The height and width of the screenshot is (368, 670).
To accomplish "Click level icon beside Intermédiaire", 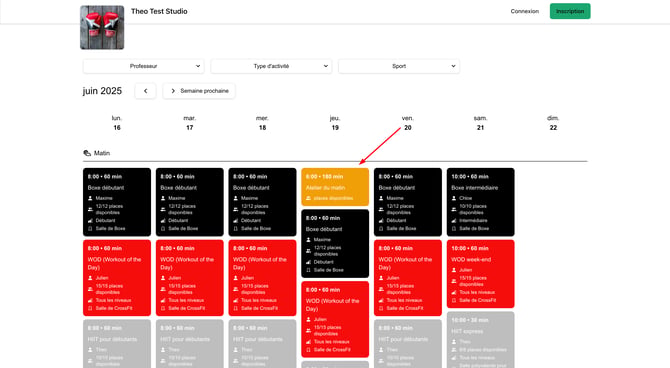I will pyautogui.click(x=454, y=221).
